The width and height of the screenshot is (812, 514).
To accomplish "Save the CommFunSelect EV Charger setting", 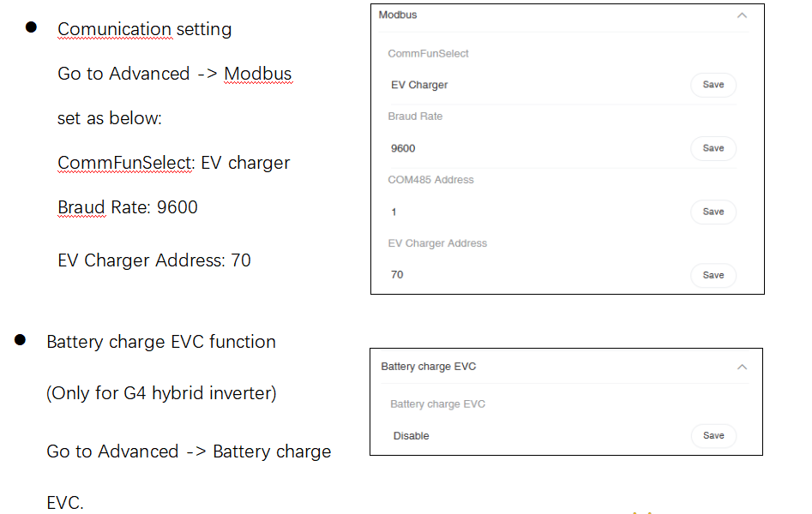I will [x=713, y=85].
